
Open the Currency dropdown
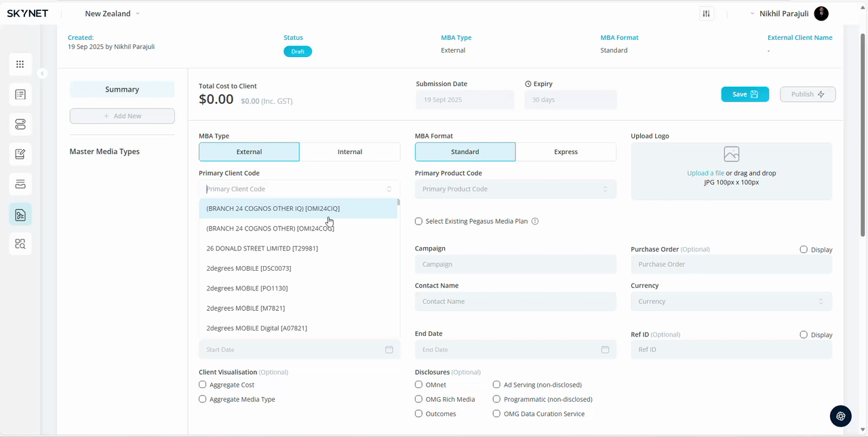tap(731, 301)
